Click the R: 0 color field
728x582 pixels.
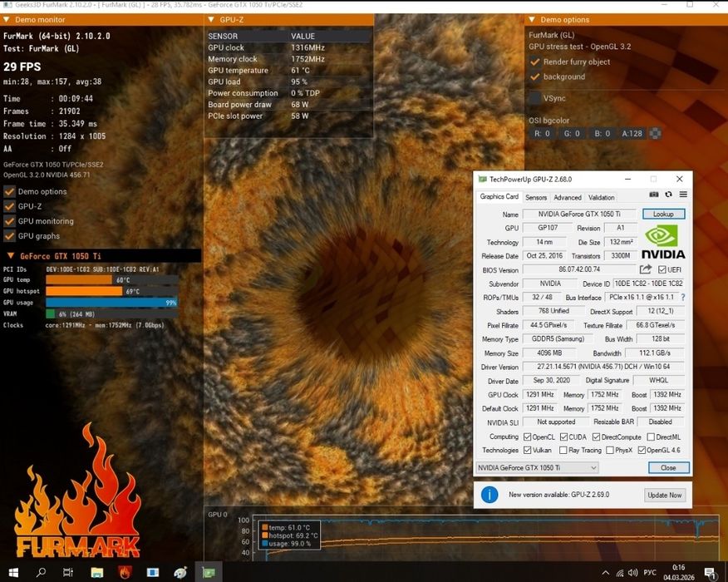pos(542,134)
